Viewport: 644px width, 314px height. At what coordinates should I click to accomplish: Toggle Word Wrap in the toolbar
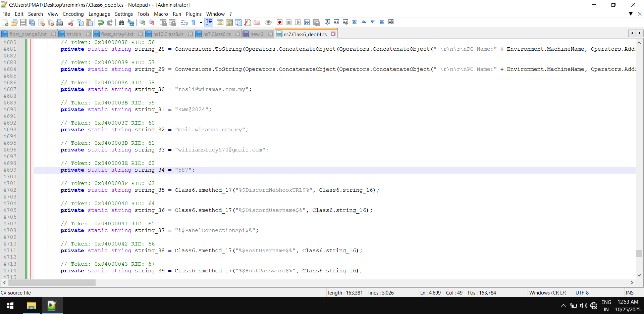point(184,23)
